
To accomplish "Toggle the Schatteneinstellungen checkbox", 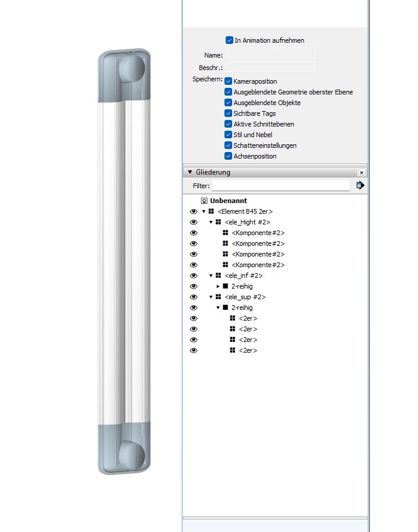I will (228, 145).
